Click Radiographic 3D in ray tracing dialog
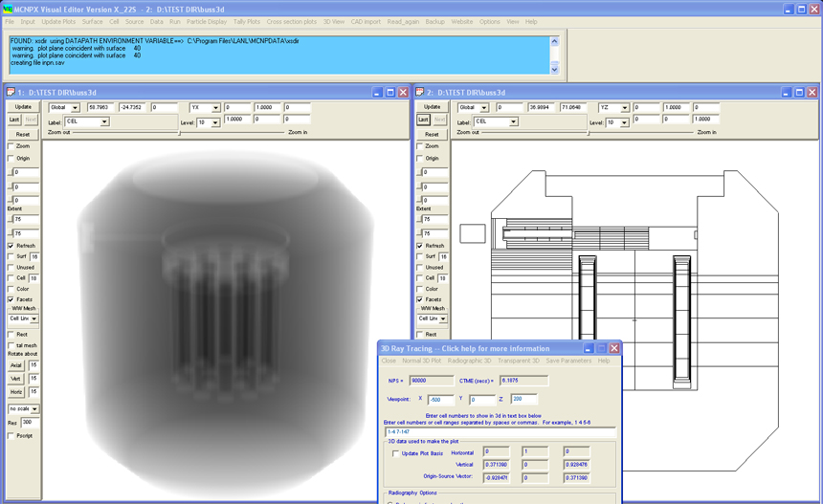 (x=469, y=361)
